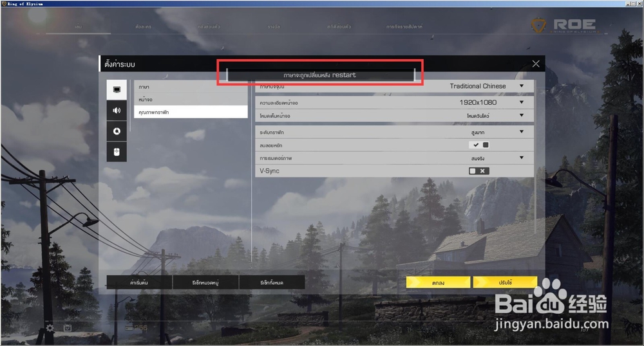Select the คุณภาพกราฟิก settings subcategory
Image resolution: width=644 pixels, height=346 pixels.
pyautogui.click(x=191, y=112)
